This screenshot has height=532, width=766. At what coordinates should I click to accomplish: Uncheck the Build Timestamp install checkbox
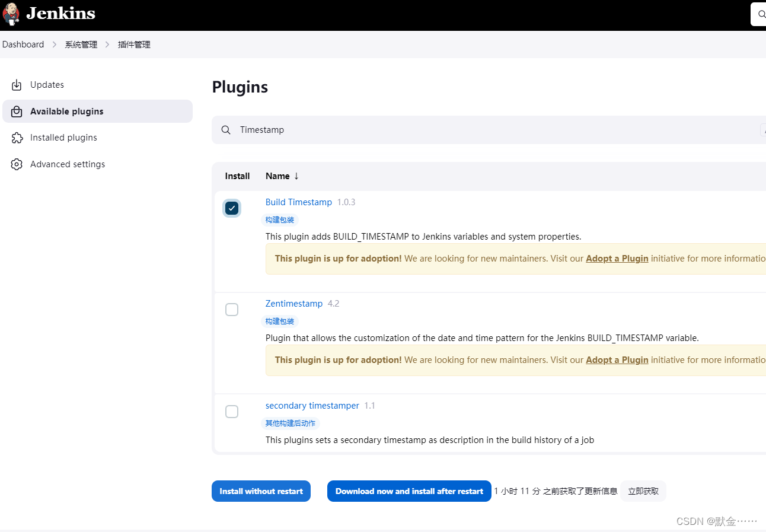(x=232, y=208)
